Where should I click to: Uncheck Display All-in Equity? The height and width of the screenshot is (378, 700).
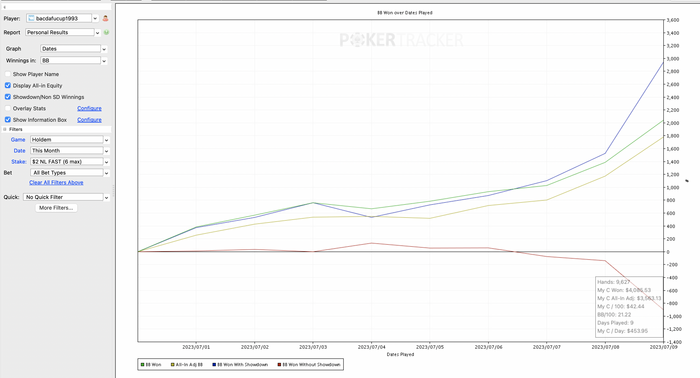8,85
